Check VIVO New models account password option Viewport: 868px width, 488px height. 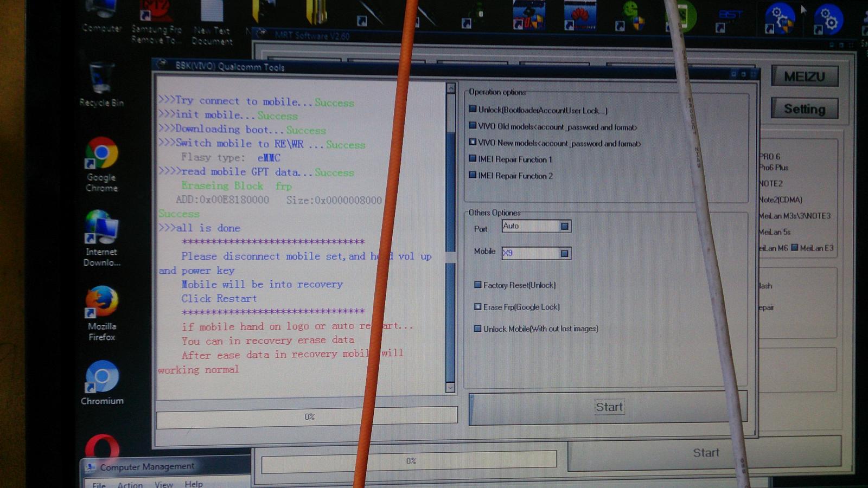point(473,142)
